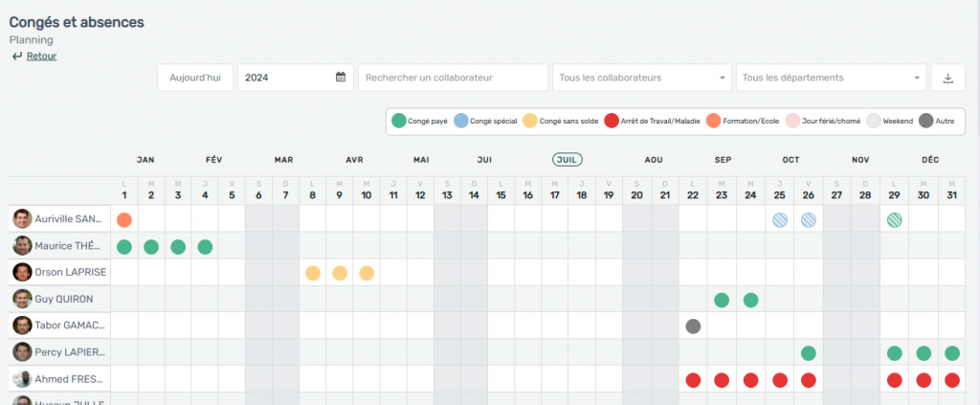980x405 pixels.
Task: Expand the Tous les départements dropdown
Action: 831,78
